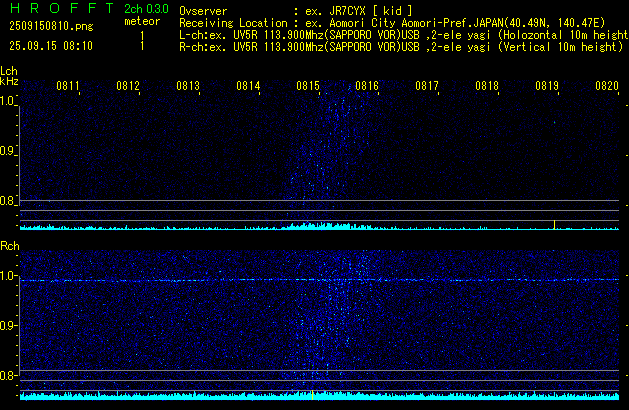Click the L-ch UV5R 113.900Mhz Holozontal yagi line

[x=404, y=35]
